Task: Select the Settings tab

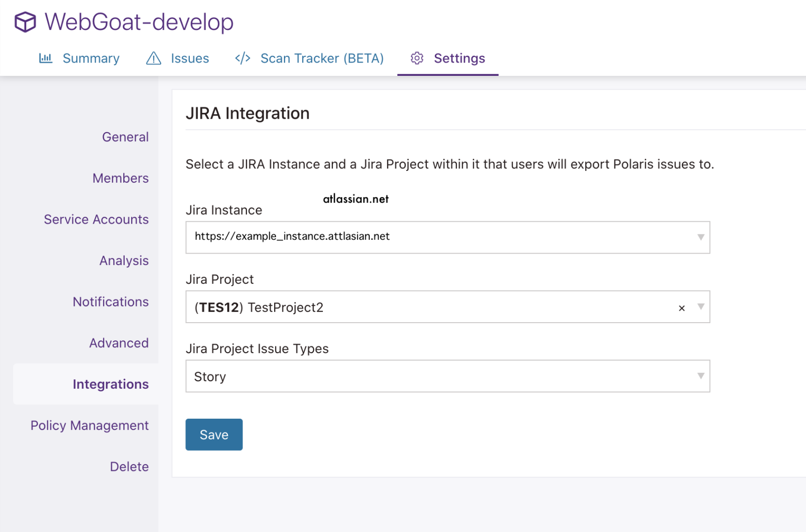Action: (448, 58)
